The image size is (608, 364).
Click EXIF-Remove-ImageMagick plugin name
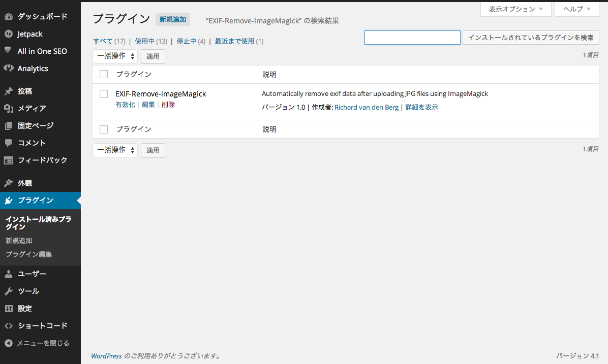pyautogui.click(x=161, y=94)
